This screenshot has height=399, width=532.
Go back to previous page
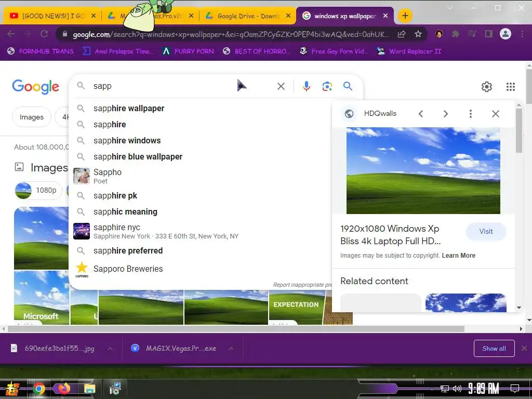coord(11,34)
